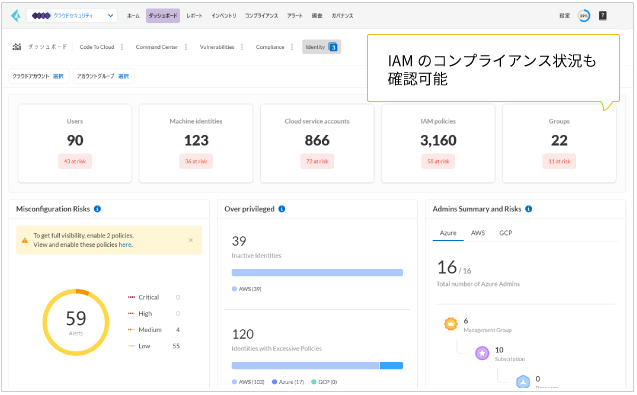Open the レポート menu
The height and width of the screenshot is (395, 637).
pos(194,15)
